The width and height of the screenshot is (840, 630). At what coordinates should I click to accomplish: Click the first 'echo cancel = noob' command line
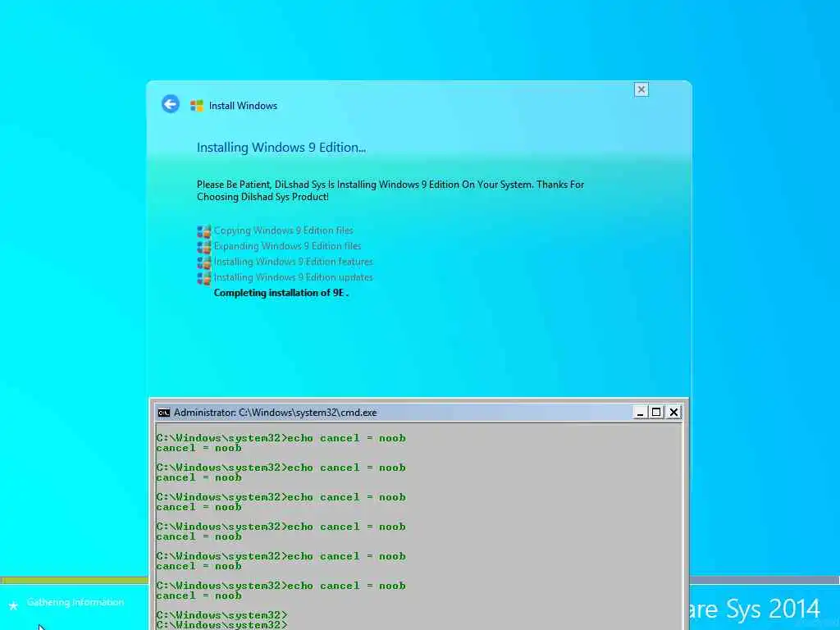click(281, 438)
